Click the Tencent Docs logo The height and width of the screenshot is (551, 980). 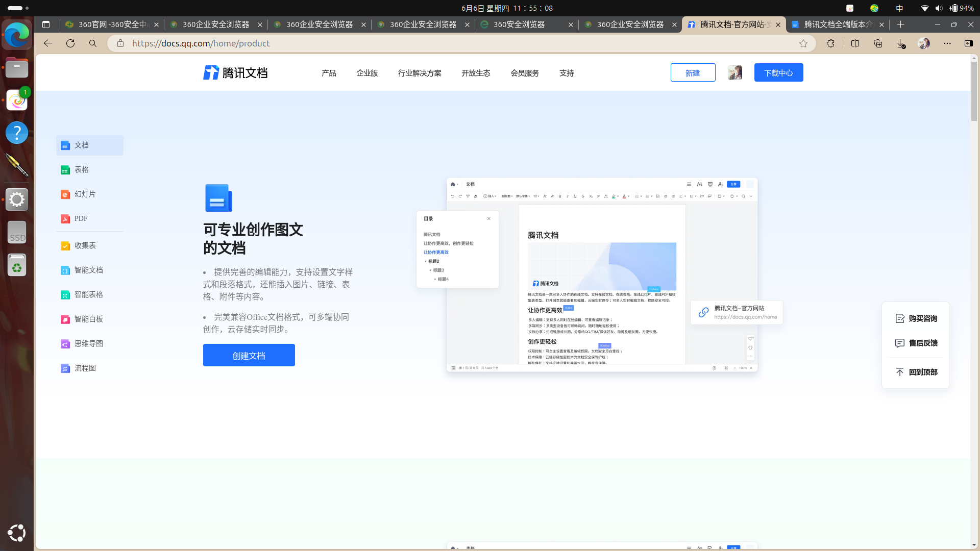235,73
